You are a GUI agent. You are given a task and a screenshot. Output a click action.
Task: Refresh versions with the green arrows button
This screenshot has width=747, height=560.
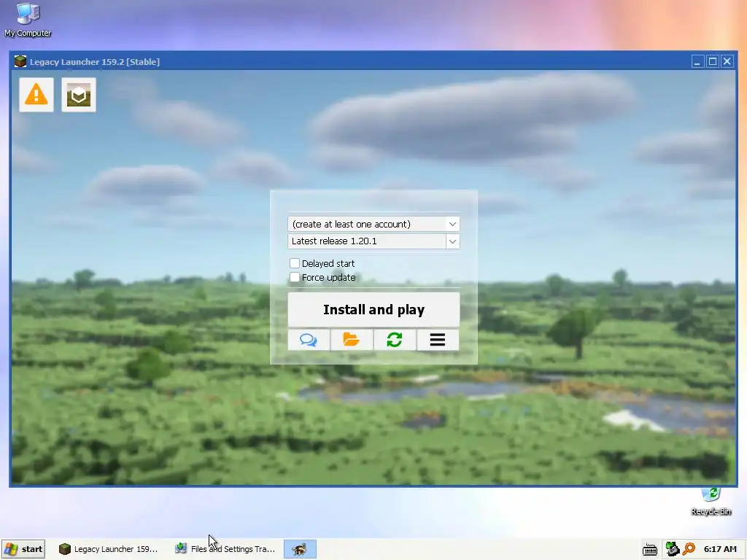click(395, 340)
